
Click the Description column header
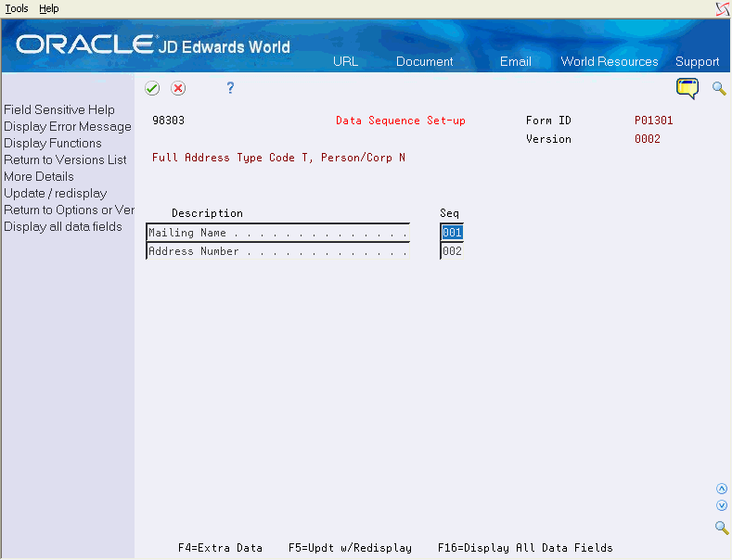[x=207, y=213]
